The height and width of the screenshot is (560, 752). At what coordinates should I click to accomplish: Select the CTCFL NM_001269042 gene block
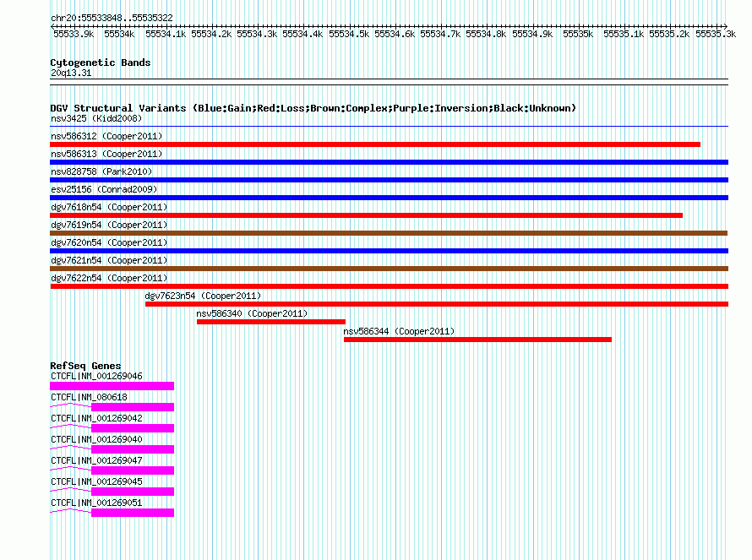pos(133,428)
